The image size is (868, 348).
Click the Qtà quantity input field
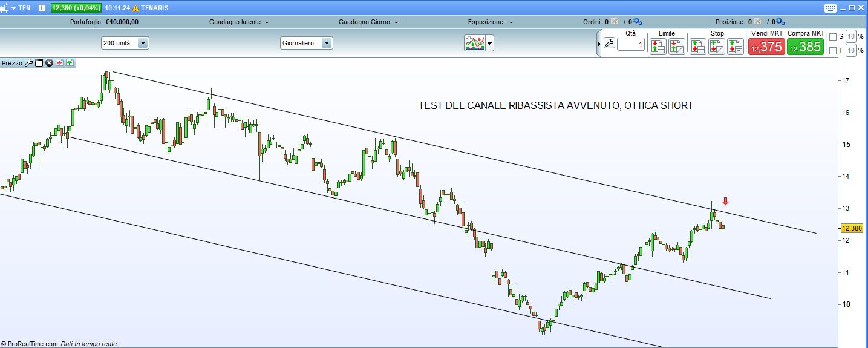coord(631,44)
